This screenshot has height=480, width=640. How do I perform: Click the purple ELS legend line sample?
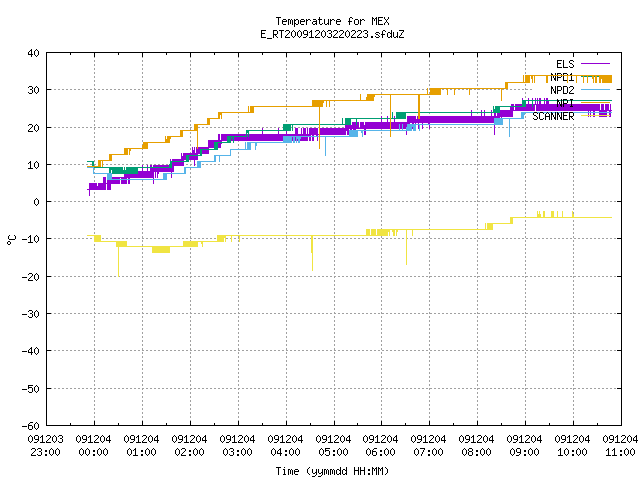pyautogui.click(x=596, y=64)
